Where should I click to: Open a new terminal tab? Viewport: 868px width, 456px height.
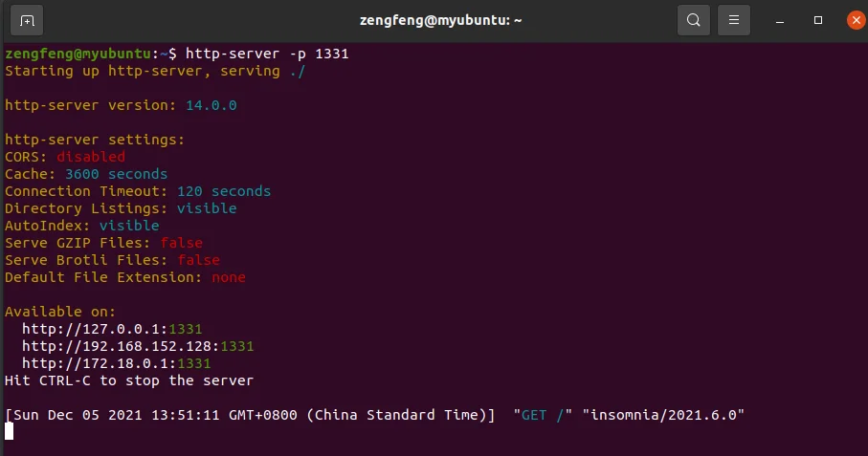pos(27,20)
